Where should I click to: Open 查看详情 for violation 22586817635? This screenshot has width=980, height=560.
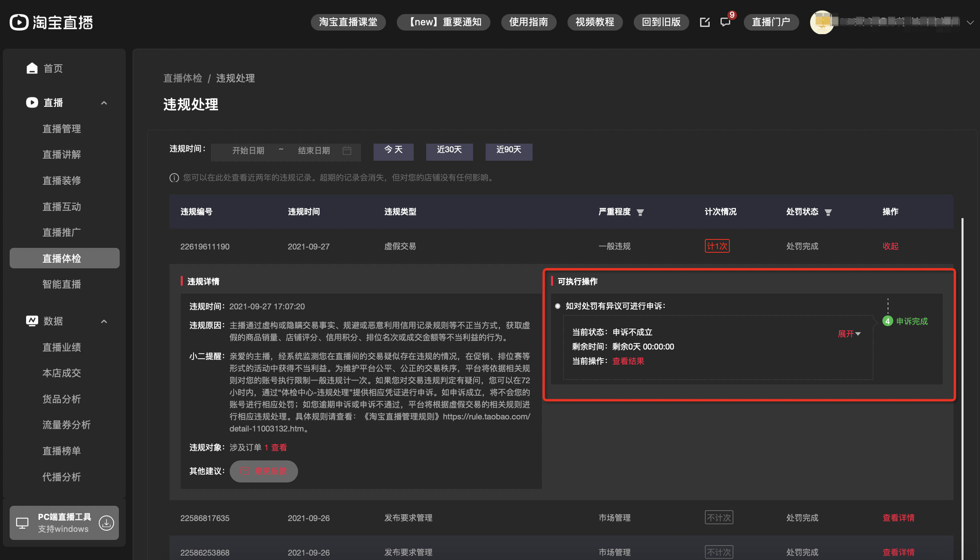click(x=898, y=518)
